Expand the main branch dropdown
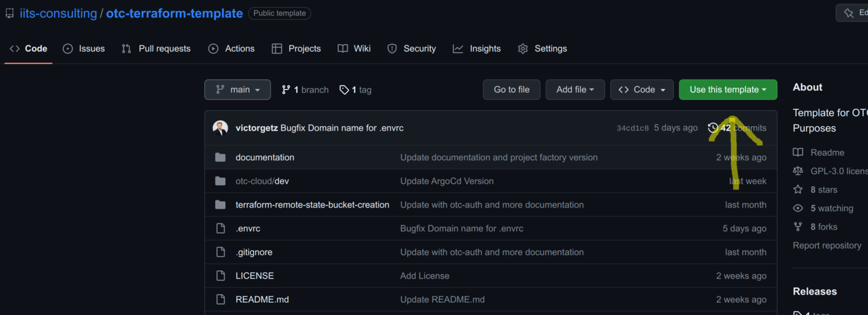This screenshot has width=868, height=315. (x=237, y=90)
